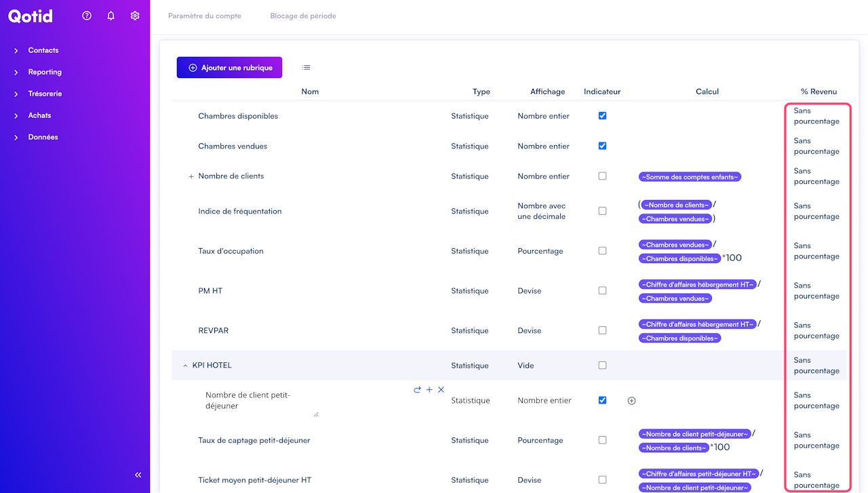The image size is (868, 493).
Task: Click the Qotid logo
Action: 31,16
